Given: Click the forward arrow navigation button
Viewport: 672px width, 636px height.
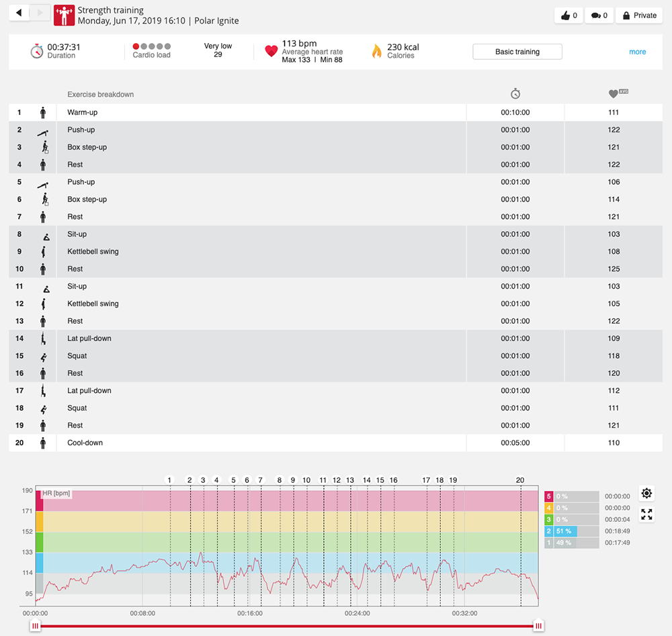Looking at the screenshot, I should coord(40,13).
